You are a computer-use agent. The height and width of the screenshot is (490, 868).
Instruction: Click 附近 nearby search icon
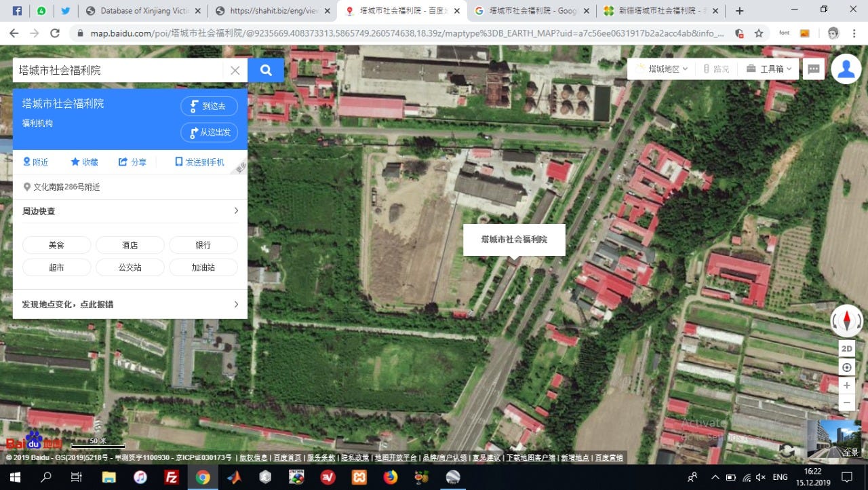(x=36, y=162)
